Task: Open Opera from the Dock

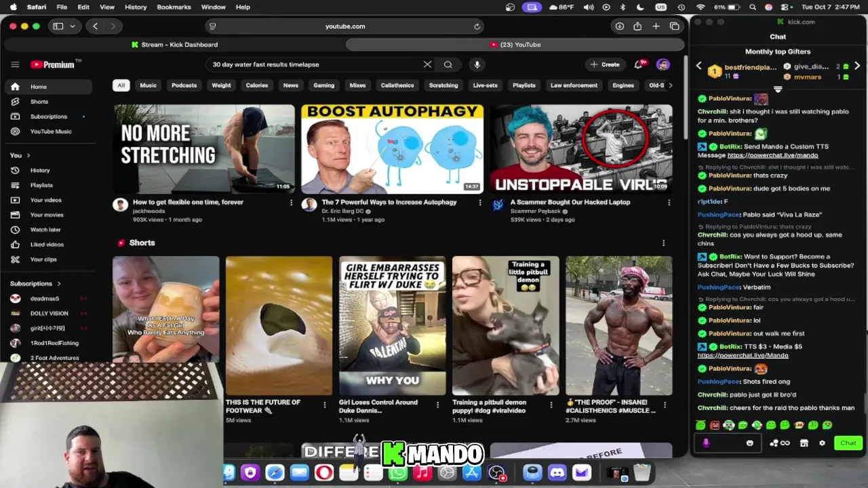Action: point(324,472)
